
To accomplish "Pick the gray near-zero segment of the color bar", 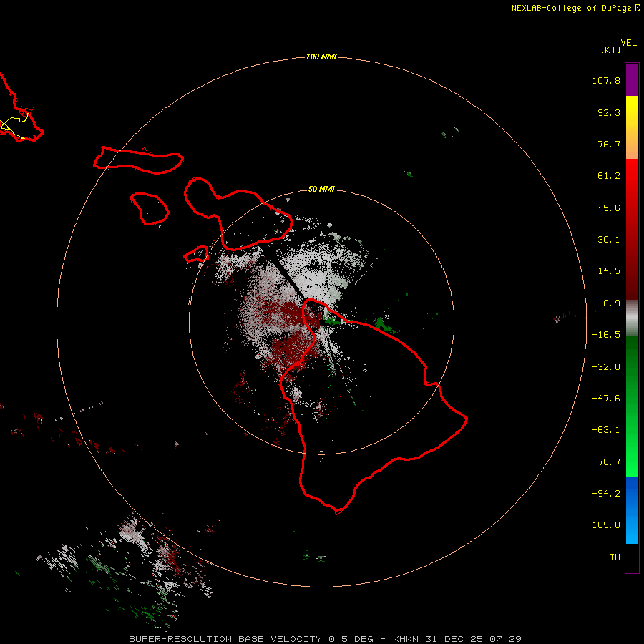I will coord(632,318).
